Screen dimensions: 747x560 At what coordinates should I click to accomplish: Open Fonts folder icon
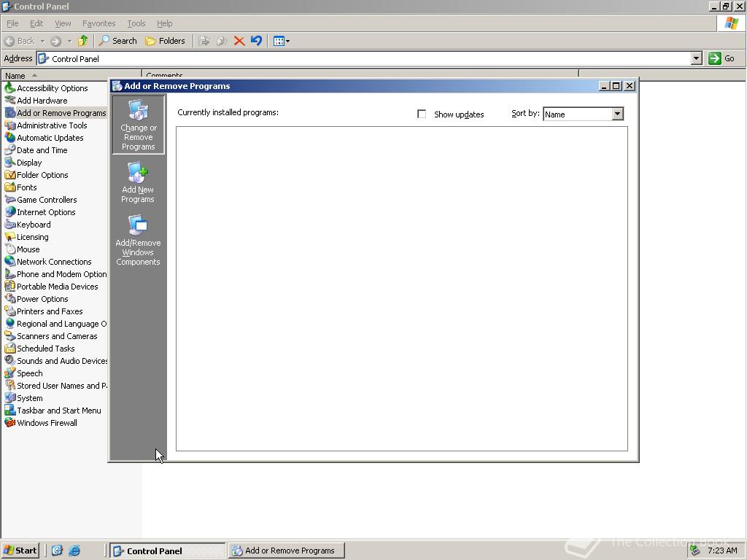point(10,187)
